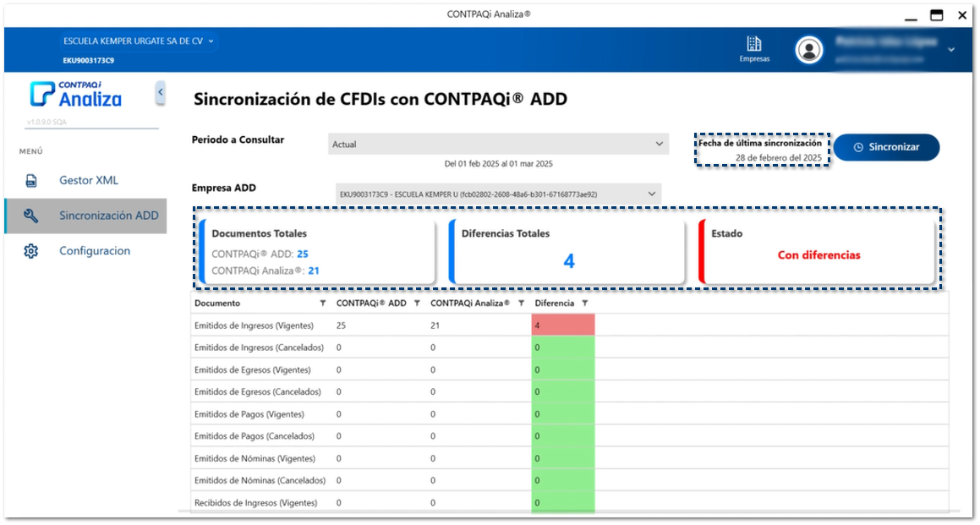Collapse the sidebar with the chevron button

161,92
